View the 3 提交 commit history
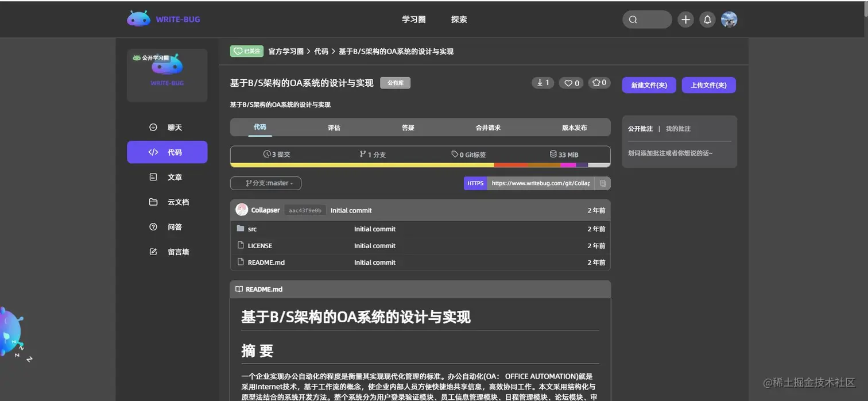This screenshot has width=868, height=401. [x=277, y=155]
